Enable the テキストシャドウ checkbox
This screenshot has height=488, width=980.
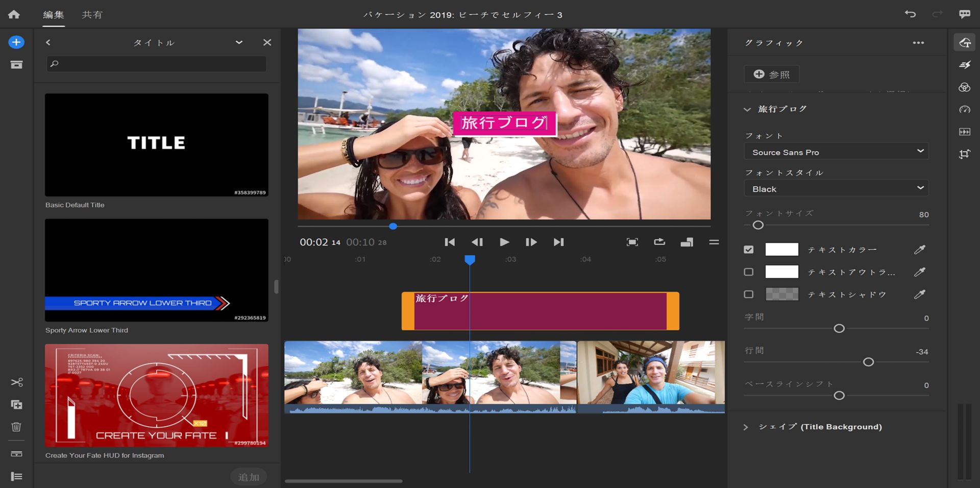click(749, 295)
